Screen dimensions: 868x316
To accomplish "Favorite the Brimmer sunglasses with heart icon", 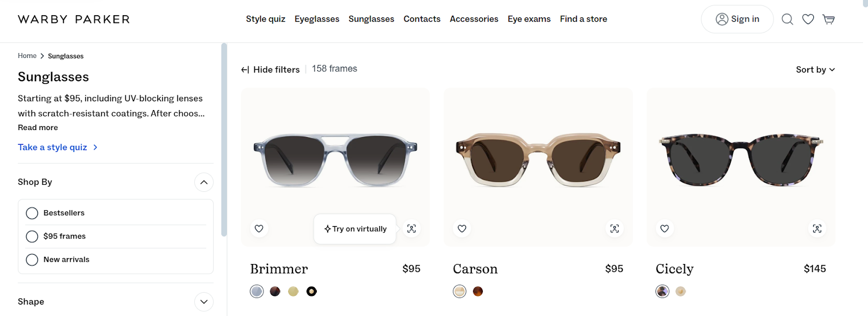I will (x=259, y=228).
